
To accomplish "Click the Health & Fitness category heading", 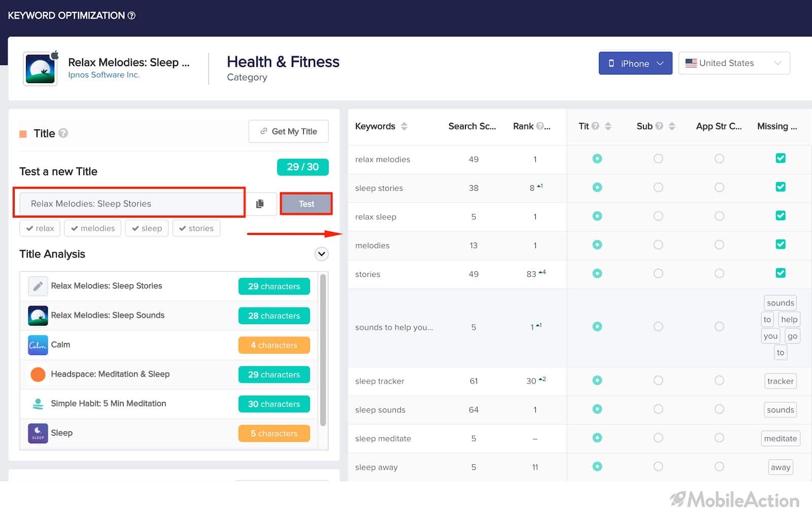I will tap(283, 62).
